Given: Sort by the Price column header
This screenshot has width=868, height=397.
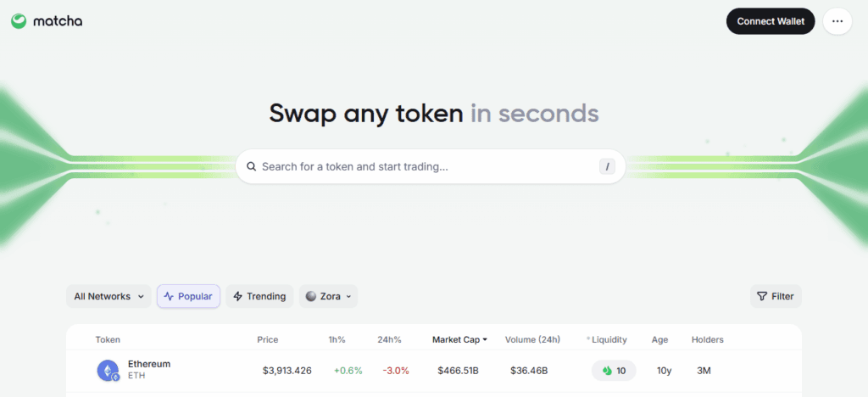Looking at the screenshot, I should (268, 340).
